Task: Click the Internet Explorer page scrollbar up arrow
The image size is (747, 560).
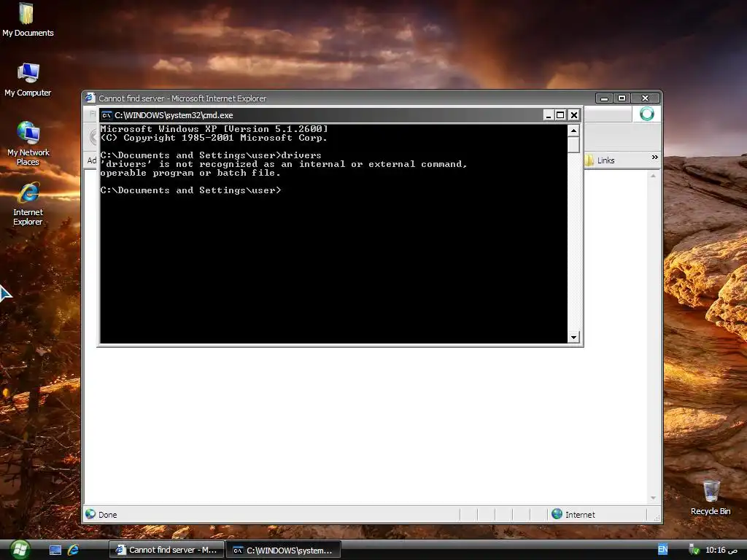Action: coord(653,176)
